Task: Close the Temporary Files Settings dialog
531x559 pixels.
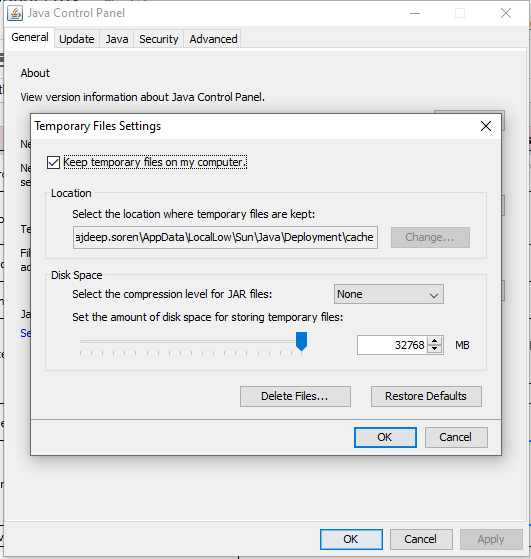Action: (486, 126)
